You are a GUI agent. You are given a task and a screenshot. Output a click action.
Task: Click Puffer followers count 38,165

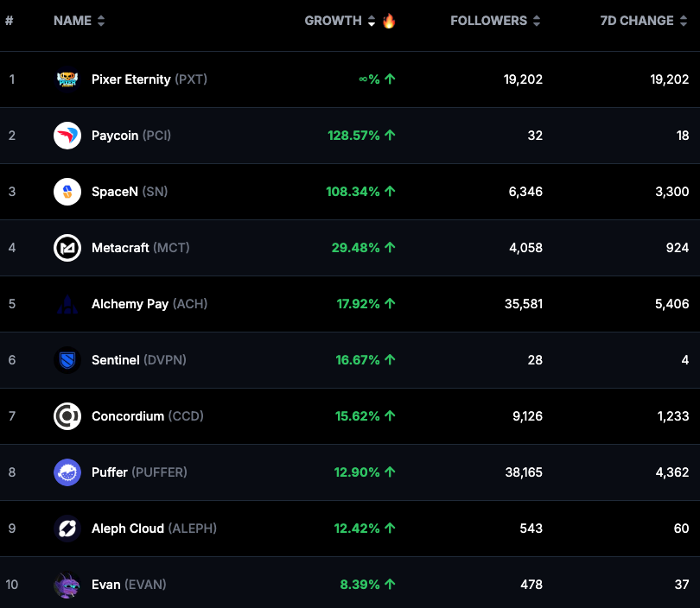(x=524, y=472)
